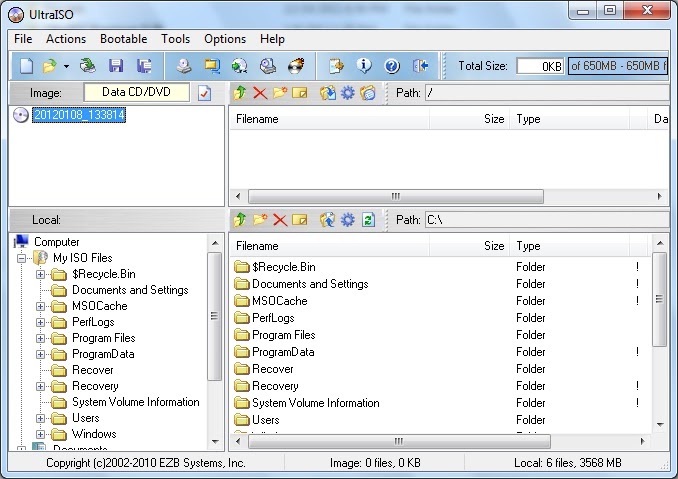
Task: Click the Convert image toolbar icon
Action: click(240, 66)
